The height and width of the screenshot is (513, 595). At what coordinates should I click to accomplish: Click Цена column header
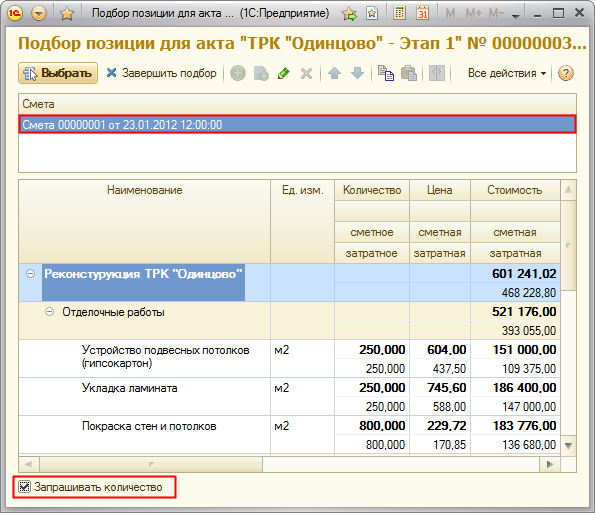click(x=440, y=190)
